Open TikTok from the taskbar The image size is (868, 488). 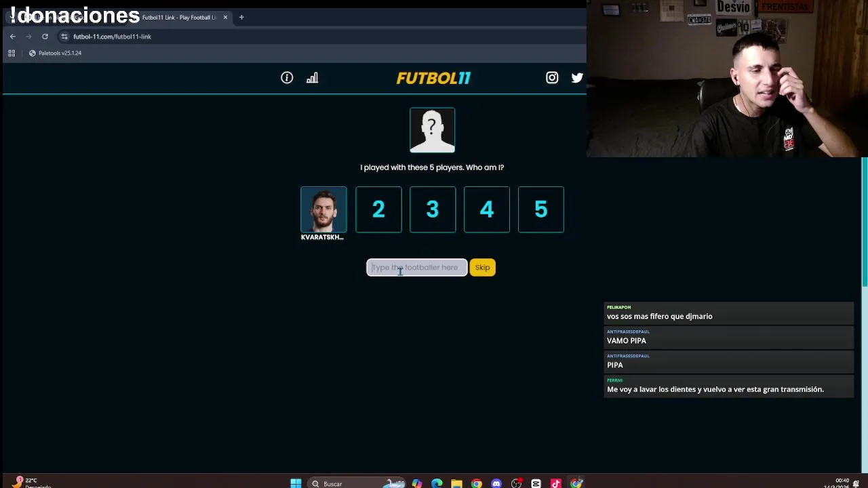[556, 483]
